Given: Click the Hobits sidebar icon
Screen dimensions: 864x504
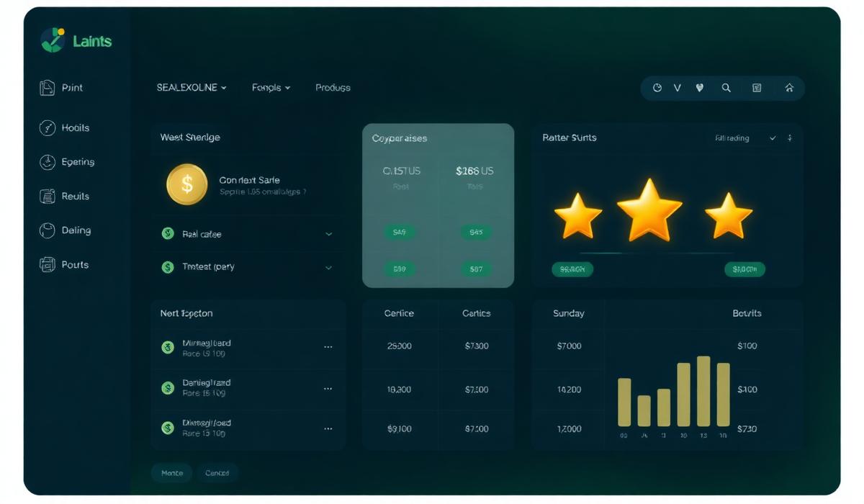Looking at the screenshot, I should point(47,127).
